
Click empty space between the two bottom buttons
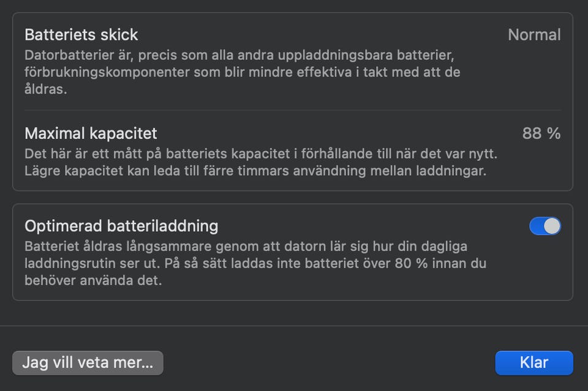point(329,362)
